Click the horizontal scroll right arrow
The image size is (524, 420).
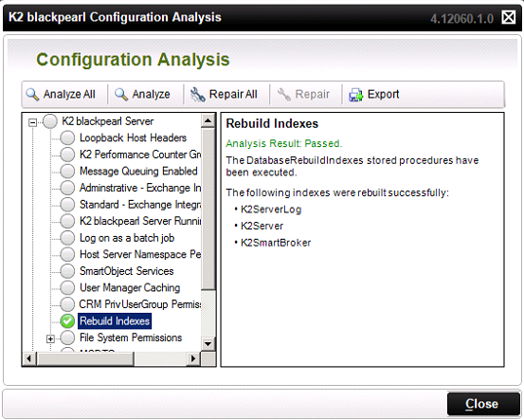pos(192,358)
